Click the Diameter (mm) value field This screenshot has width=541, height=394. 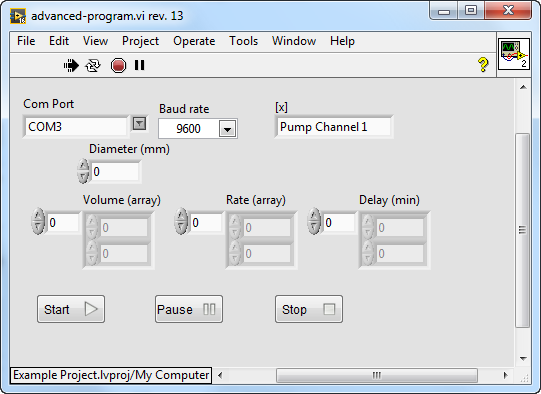tap(115, 171)
